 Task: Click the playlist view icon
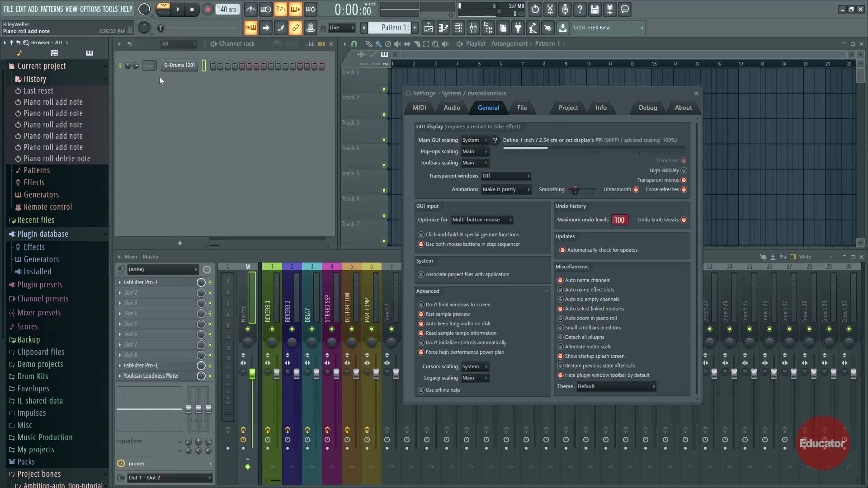(x=429, y=28)
